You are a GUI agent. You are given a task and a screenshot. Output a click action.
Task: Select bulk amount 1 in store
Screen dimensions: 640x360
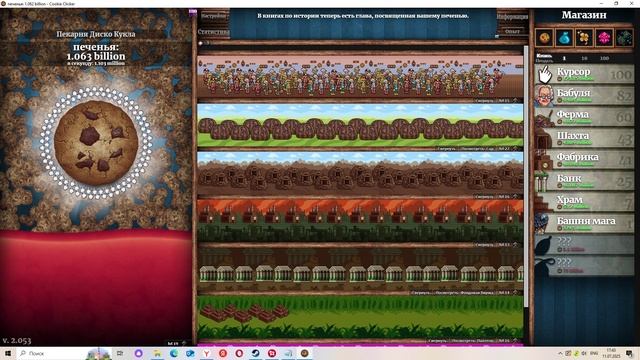[564, 58]
